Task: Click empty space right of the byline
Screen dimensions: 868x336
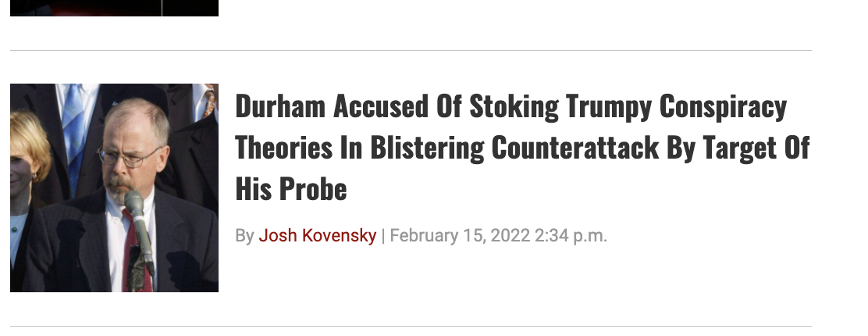Action: point(703,235)
